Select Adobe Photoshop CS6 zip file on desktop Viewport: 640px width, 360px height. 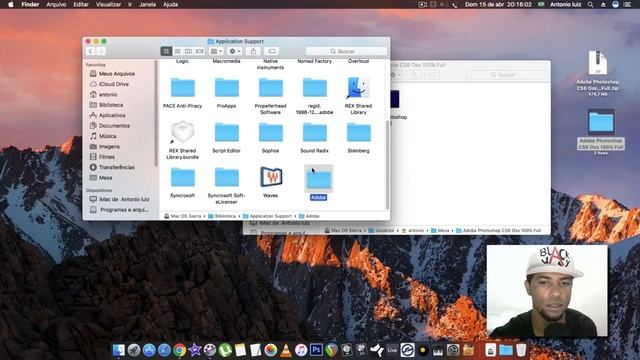point(598,62)
